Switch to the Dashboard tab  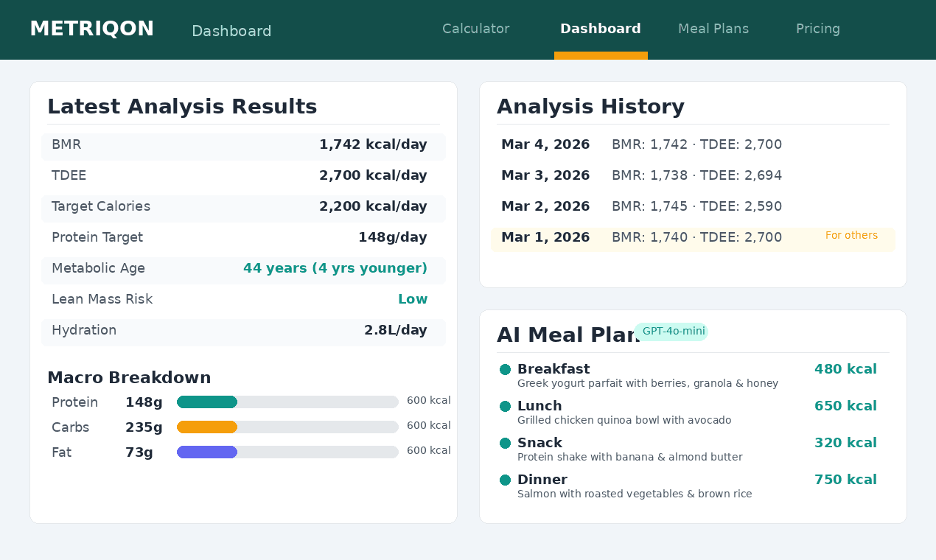coord(601,28)
